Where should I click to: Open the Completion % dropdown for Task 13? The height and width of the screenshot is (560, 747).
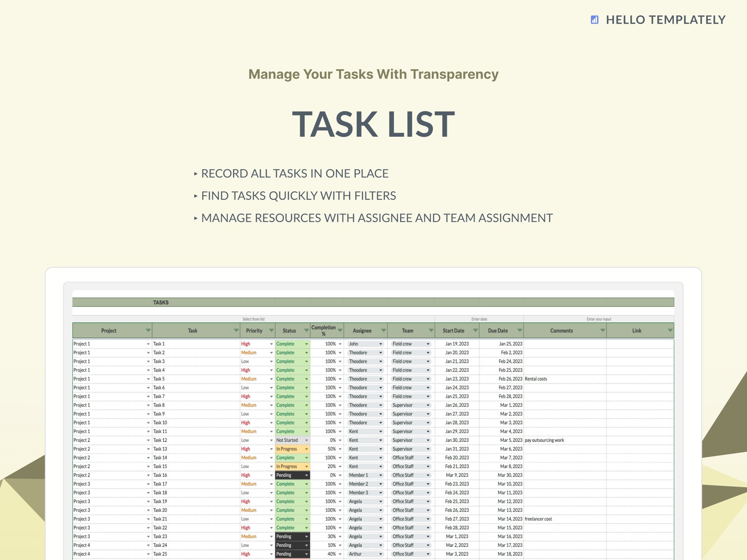coord(340,449)
